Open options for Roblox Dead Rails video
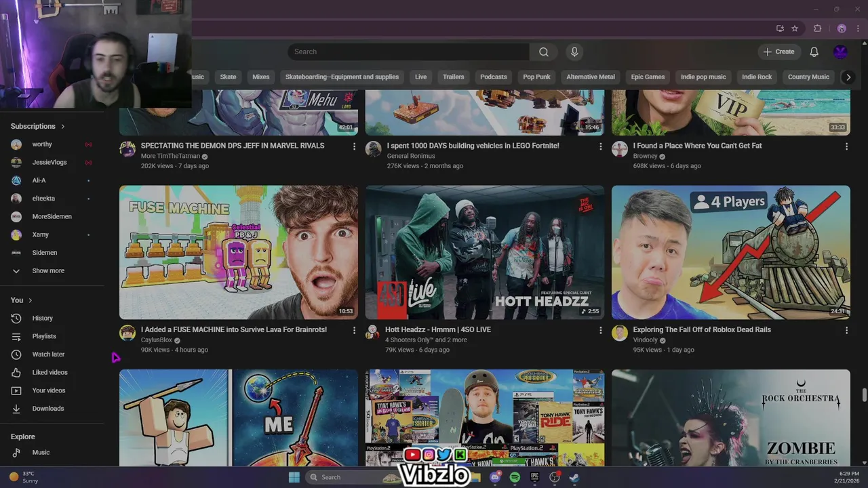This screenshot has height=488, width=868. click(846, 330)
